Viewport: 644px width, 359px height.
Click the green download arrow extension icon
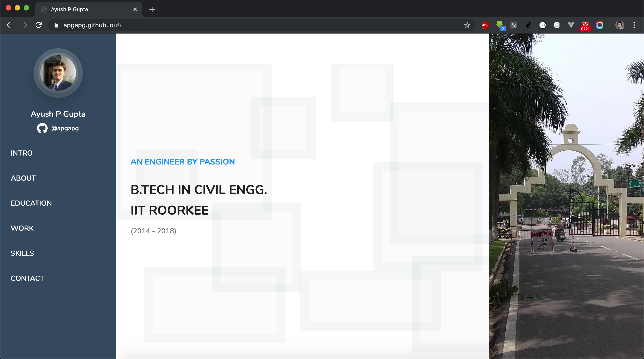(x=500, y=25)
